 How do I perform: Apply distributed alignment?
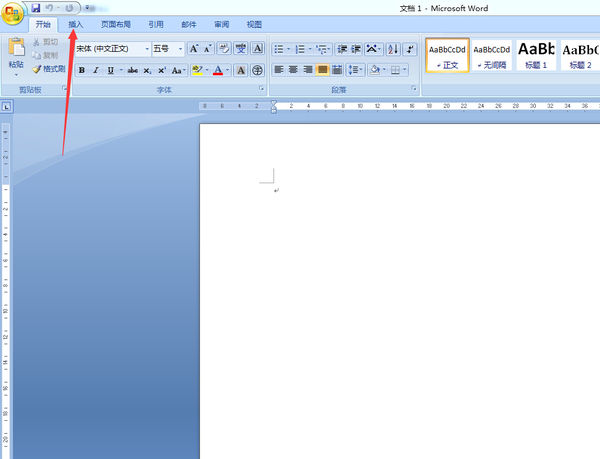coord(337,70)
